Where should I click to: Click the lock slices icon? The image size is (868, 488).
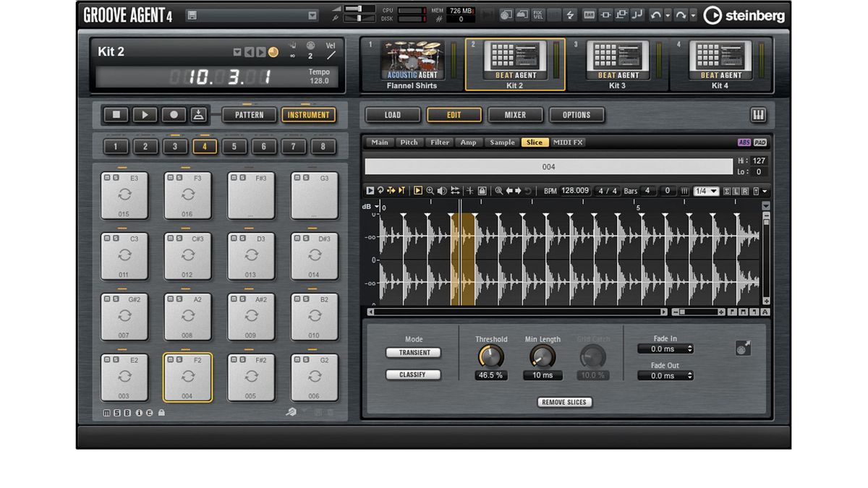482,191
